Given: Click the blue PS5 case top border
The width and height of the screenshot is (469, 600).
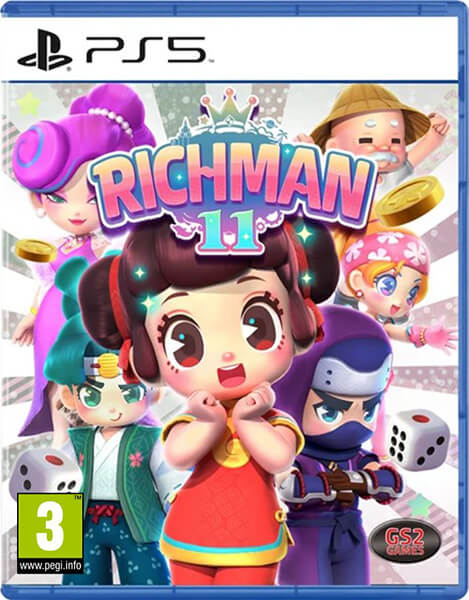Looking at the screenshot, I should 234,8.
